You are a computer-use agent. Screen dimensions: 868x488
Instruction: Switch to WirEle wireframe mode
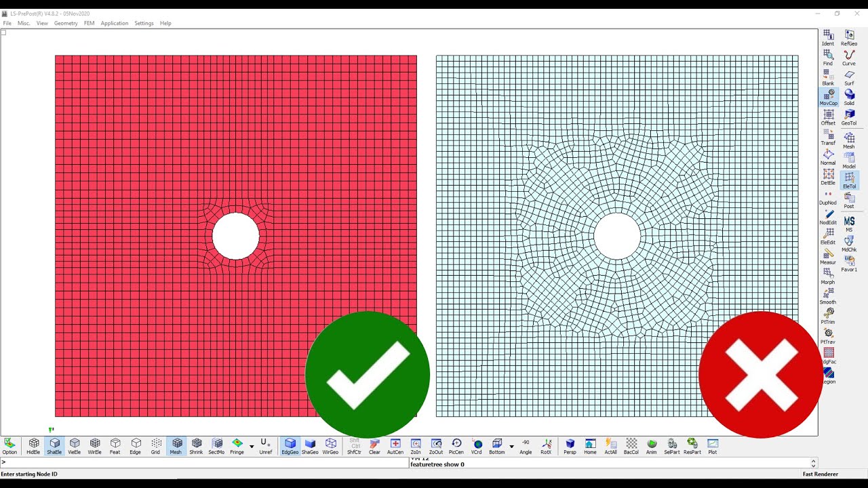95,446
